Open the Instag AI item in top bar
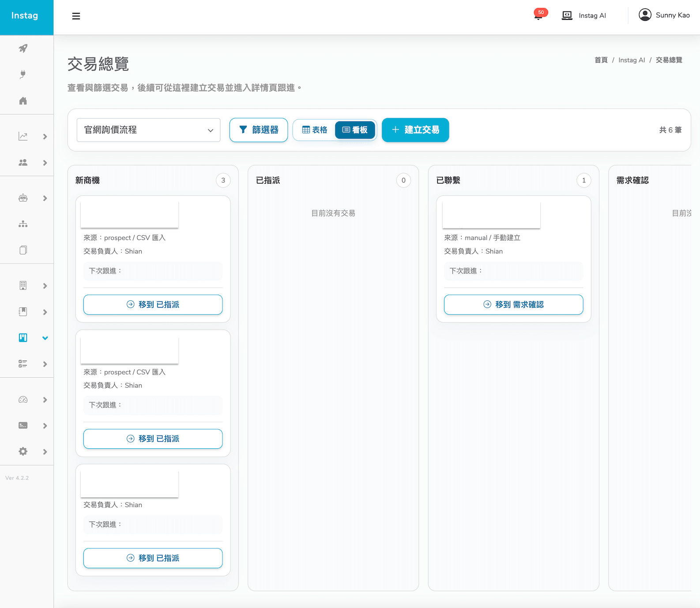 click(x=584, y=15)
